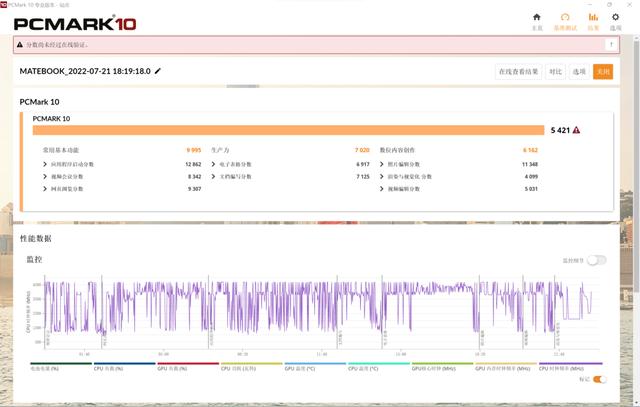Click the vertical scrollbar on the right edge
Viewport: 640px width, 407px height.
tap(636, 163)
